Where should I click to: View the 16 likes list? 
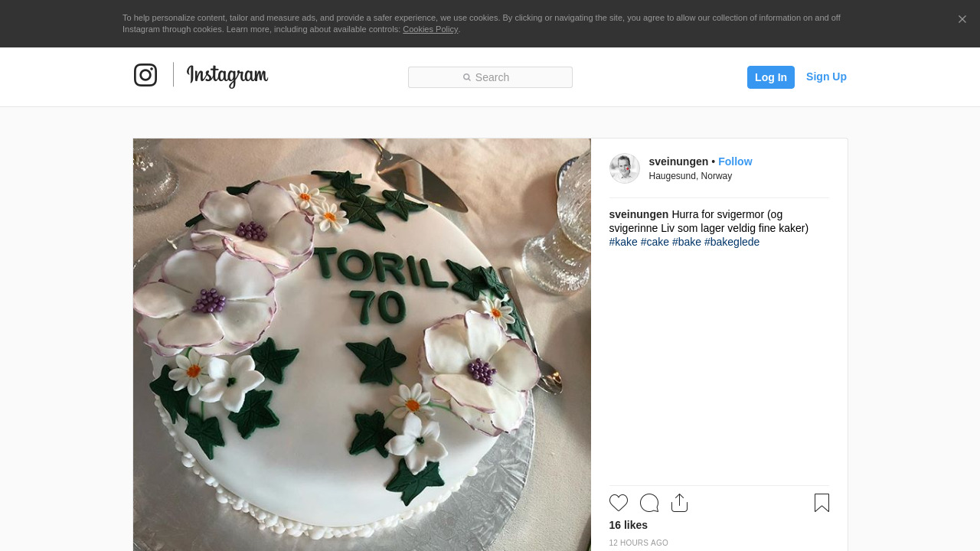click(629, 525)
